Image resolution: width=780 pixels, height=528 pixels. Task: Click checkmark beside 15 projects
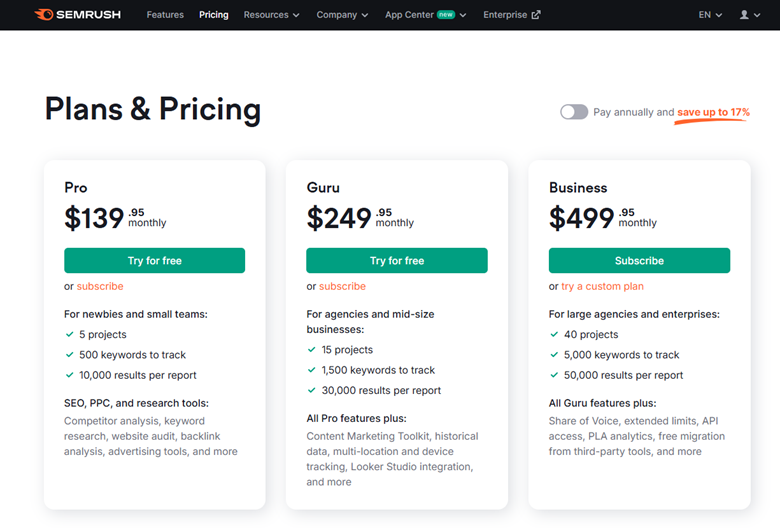click(312, 350)
